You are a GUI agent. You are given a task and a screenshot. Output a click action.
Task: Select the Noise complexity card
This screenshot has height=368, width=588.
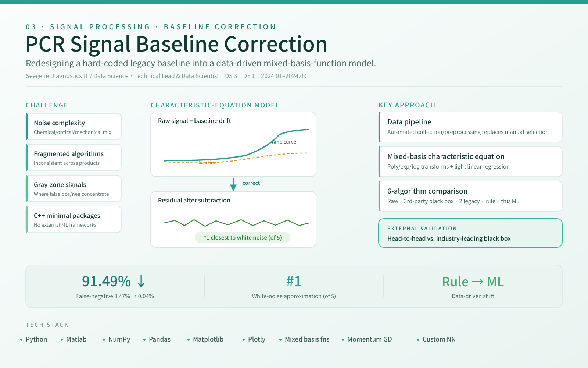tap(73, 127)
